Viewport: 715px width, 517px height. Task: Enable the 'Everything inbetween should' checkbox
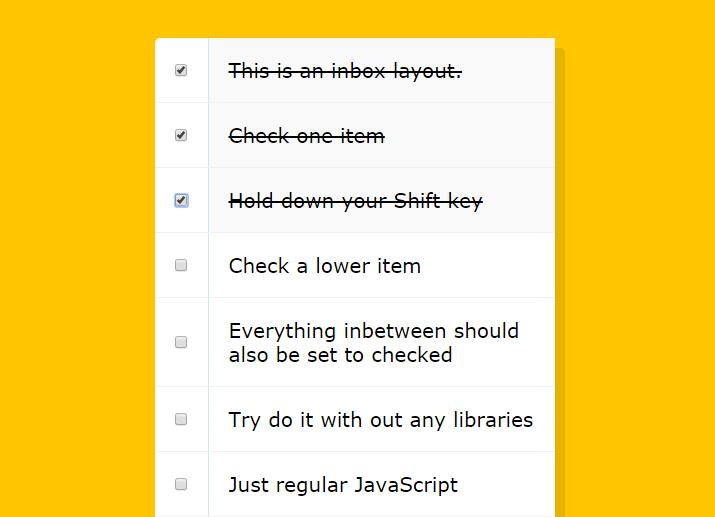pos(181,342)
